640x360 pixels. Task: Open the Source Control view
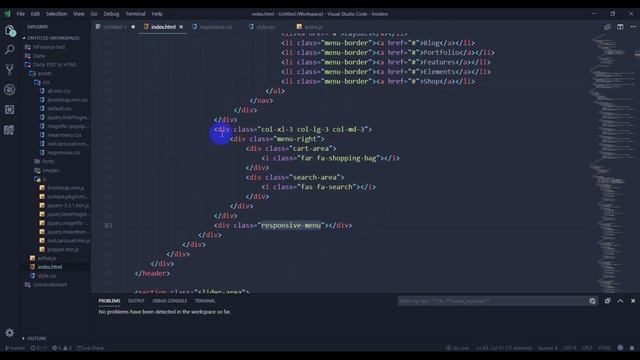tap(9, 69)
